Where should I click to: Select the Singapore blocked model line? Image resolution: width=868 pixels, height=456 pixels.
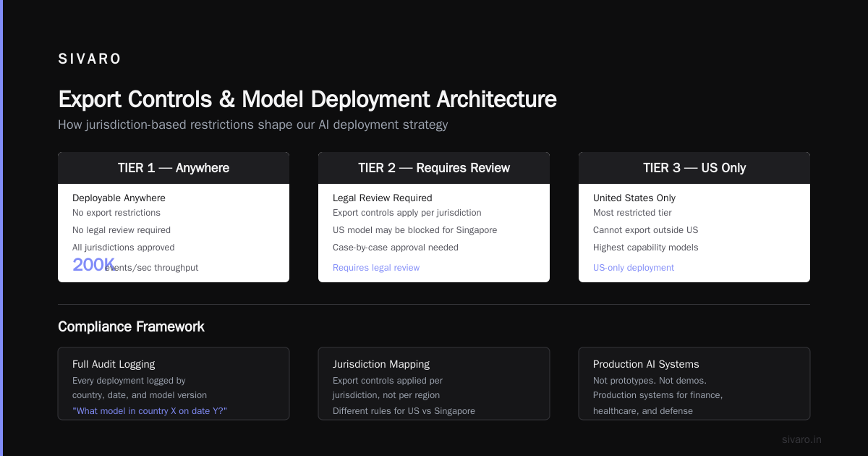click(415, 230)
